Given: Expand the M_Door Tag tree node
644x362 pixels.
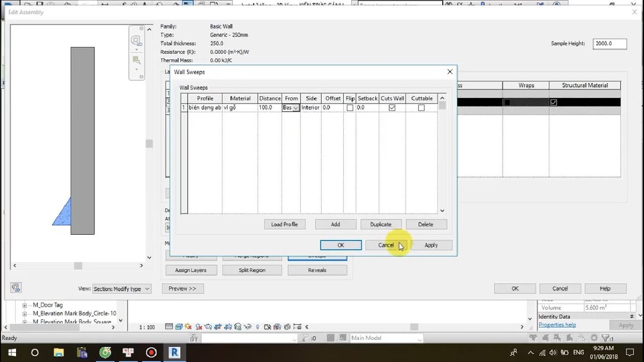Looking at the screenshot, I should point(24,305).
